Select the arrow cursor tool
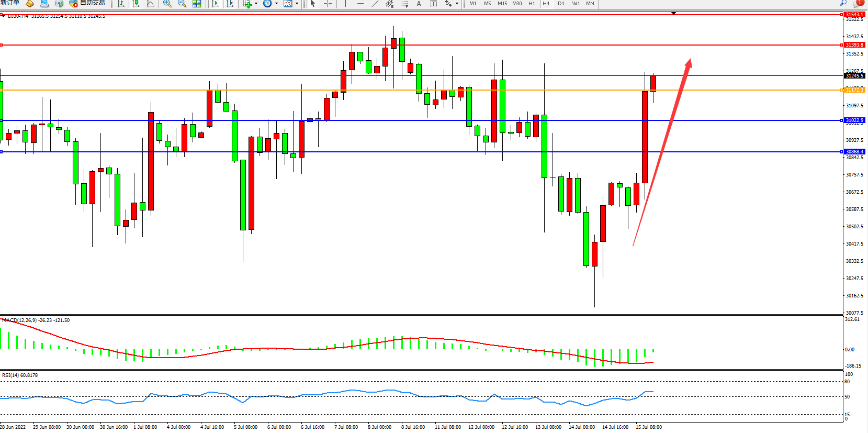This screenshot has height=433, width=868. 313,4
